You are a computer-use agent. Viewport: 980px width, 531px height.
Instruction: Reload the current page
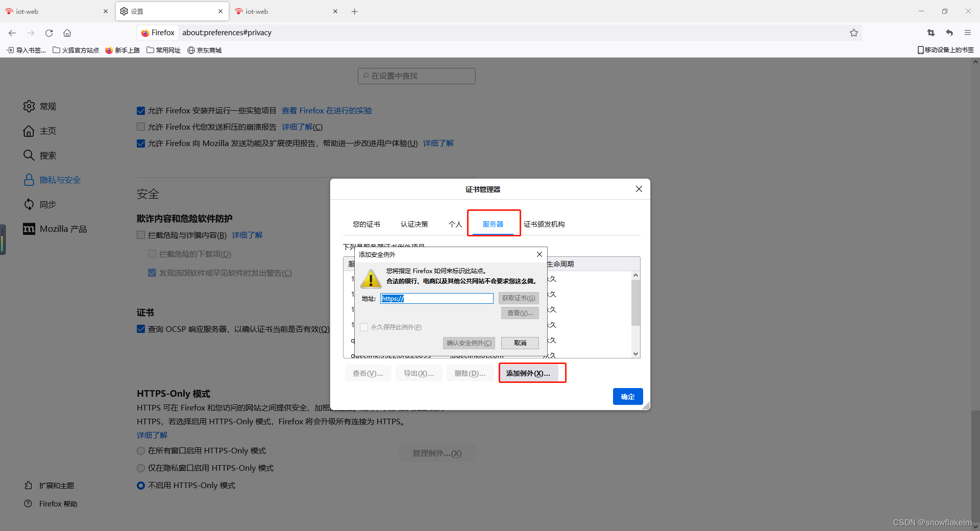pos(48,33)
